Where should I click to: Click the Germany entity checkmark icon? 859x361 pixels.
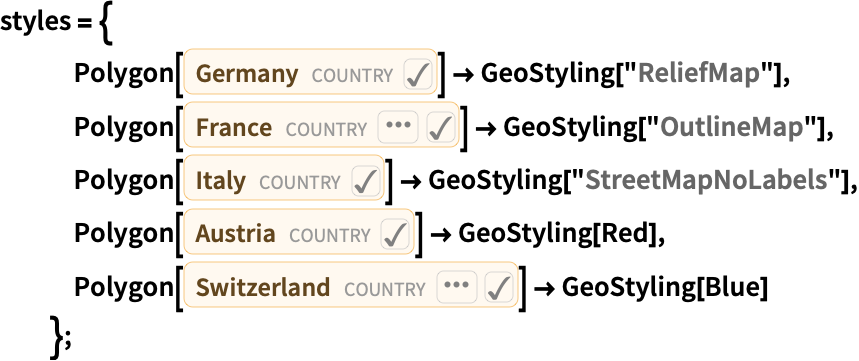click(419, 74)
